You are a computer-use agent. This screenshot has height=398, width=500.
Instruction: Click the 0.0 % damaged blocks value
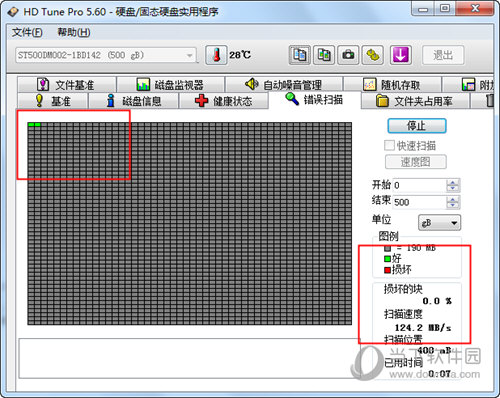click(x=437, y=301)
